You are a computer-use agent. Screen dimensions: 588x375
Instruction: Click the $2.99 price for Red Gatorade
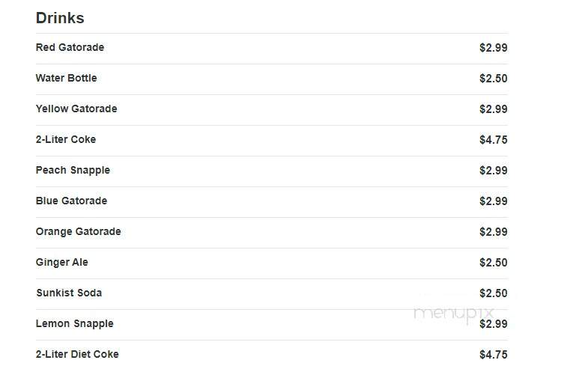(x=494, y=48)
